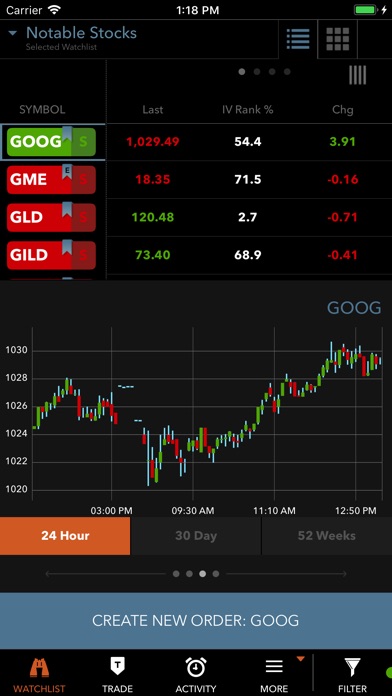Tap GOOG last price 1,029.49
Viewport: 392px width, 696px height.
point(153,142)
